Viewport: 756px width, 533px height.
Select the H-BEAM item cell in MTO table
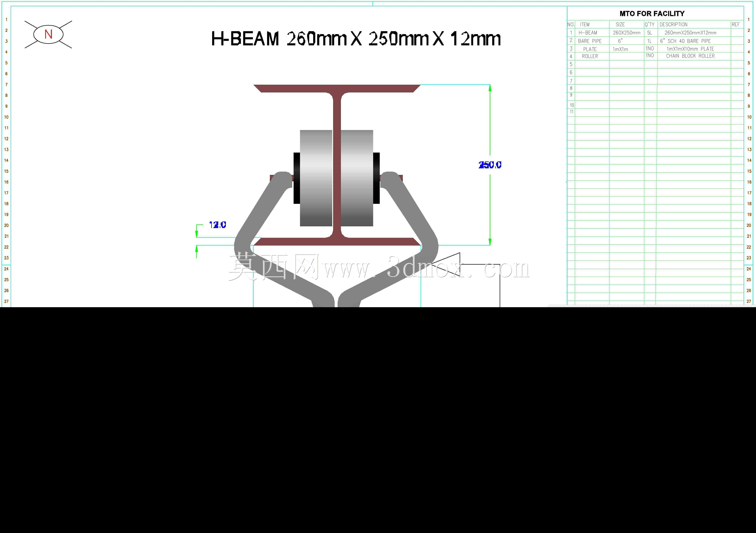pos(588,33)
